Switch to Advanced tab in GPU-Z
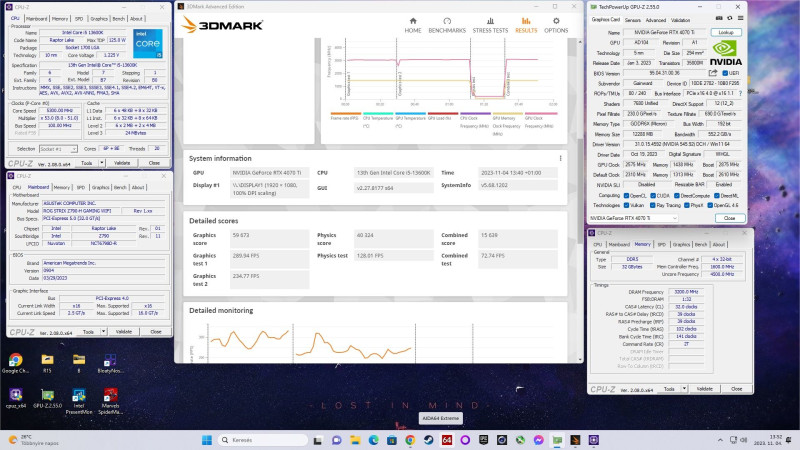 tap(656, 20)
